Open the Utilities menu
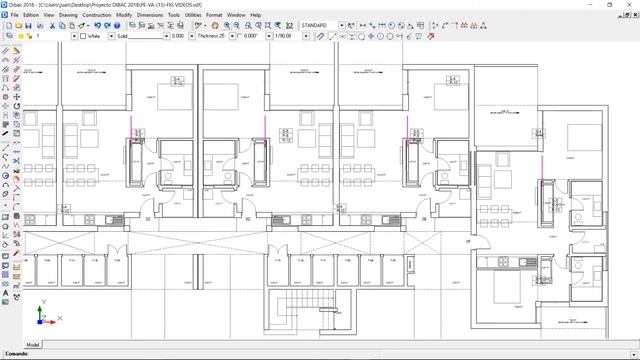 pos(193,15)
